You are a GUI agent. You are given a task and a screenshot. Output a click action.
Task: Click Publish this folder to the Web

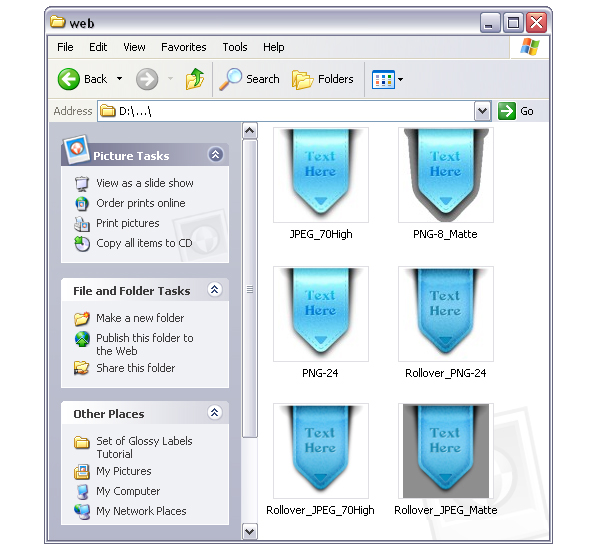point(145,344)
